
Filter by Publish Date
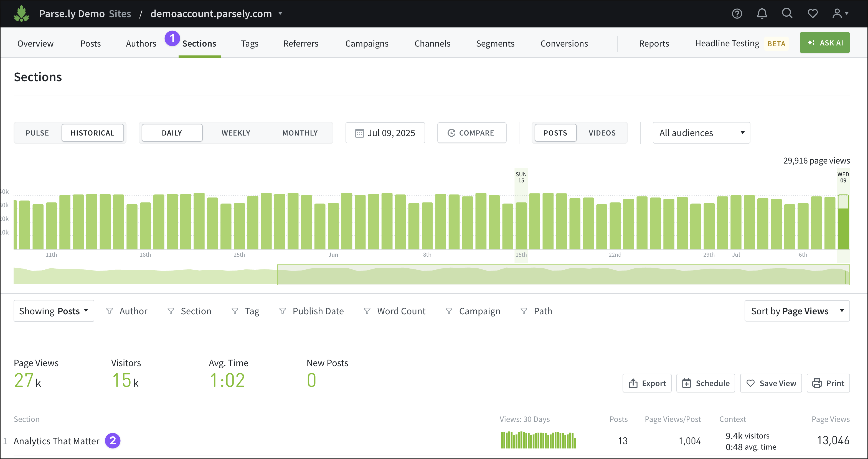[312, 311]
